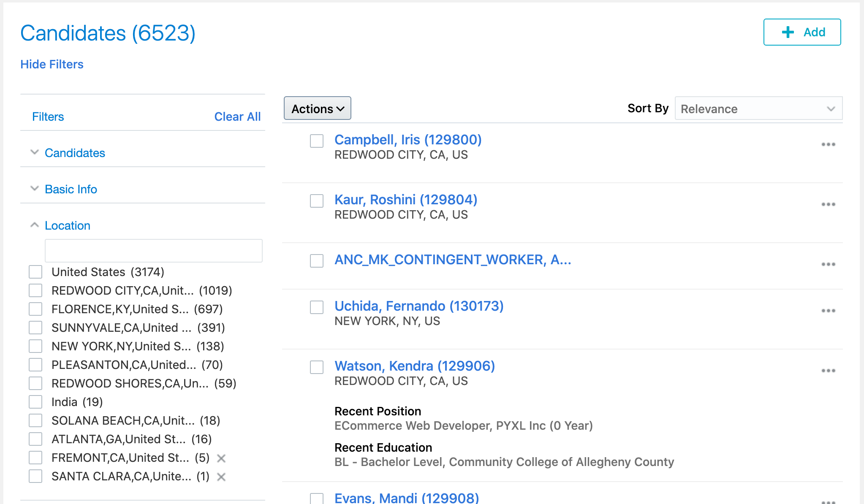Open more options for Watson, Kendra
The image size is (864, 504).
tap(828, 371)
